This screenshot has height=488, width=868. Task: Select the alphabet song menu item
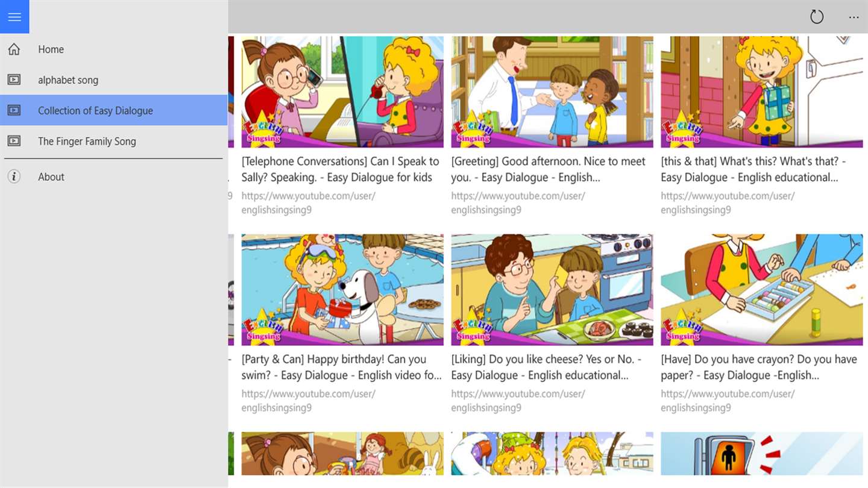pyautogui.click(x=114, y=80)
